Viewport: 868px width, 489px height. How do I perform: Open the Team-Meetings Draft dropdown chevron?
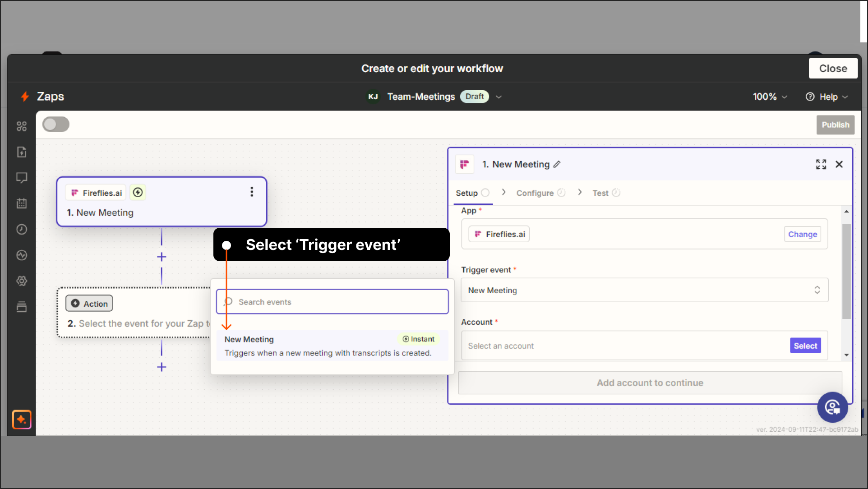pos(499,97)
